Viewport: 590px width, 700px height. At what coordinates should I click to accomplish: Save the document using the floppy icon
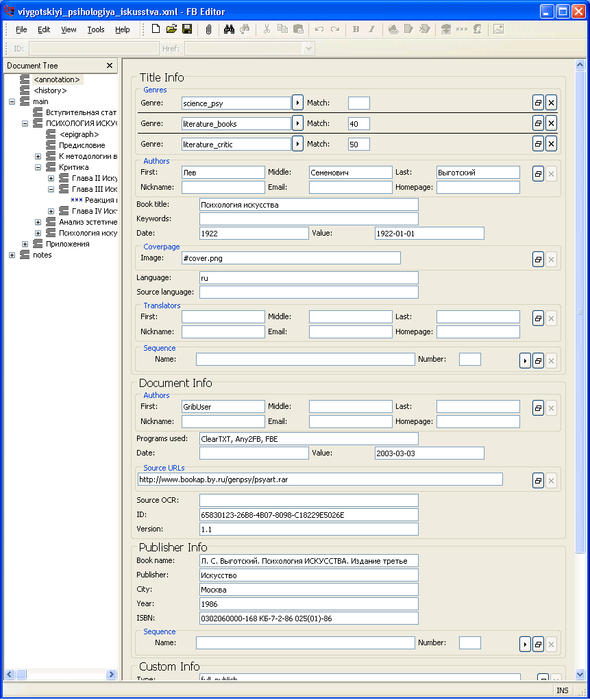(187, 29)
